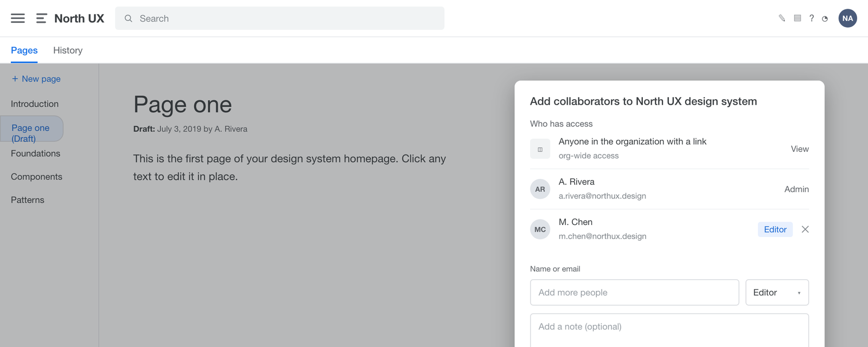Viewport: 868px width, 347px height.
Task: Open the Editor role dropdown for new people
Action: click(x=777, y=293)
